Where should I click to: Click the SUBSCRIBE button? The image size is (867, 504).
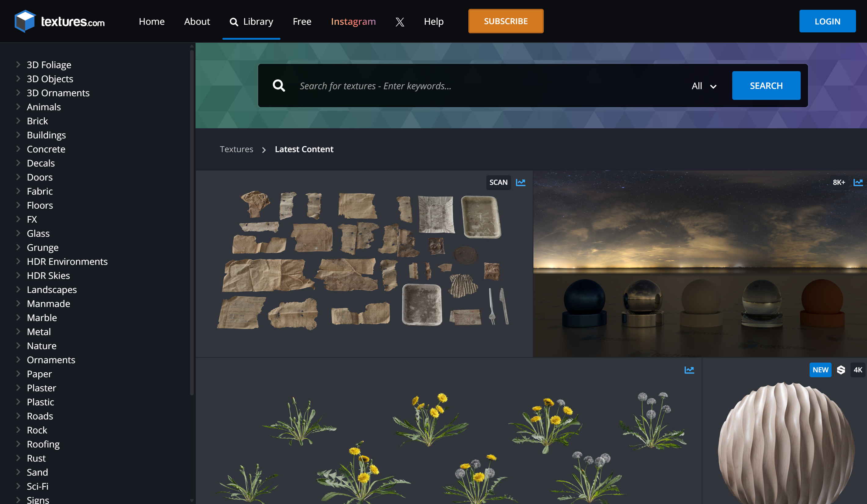[x=505, y=21]
